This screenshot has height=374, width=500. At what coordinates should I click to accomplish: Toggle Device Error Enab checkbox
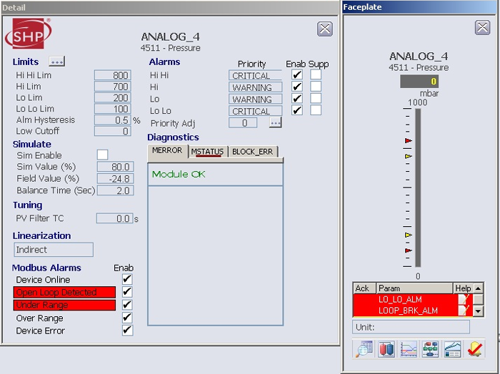pos(127,330)
